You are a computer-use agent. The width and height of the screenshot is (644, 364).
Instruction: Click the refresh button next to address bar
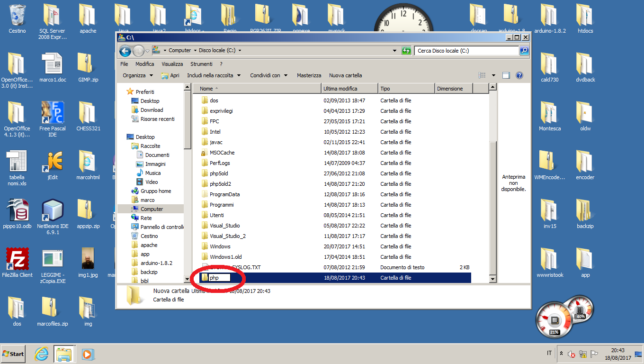pyautogui.click(x=406, y=51)
